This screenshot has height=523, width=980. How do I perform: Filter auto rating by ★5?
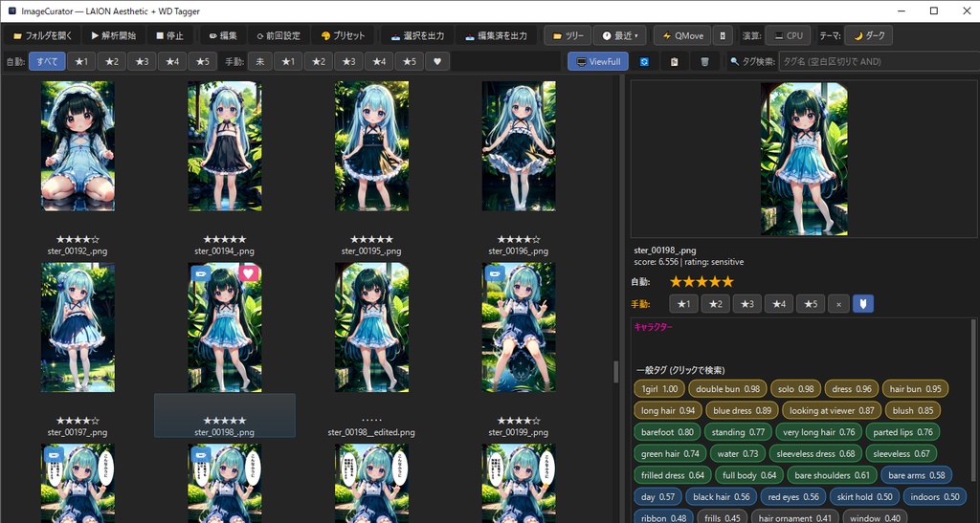[203, 61]
